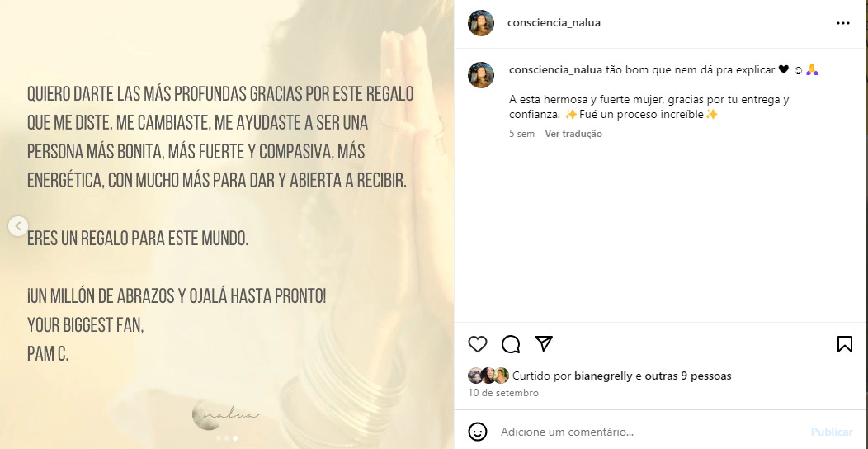Select the first carousel dot indicator
The height and width of the screenshot is (449, 868).
point(219,438)
